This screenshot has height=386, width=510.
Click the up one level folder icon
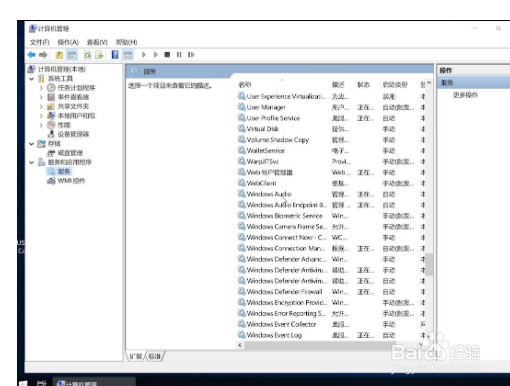(59, 55)
